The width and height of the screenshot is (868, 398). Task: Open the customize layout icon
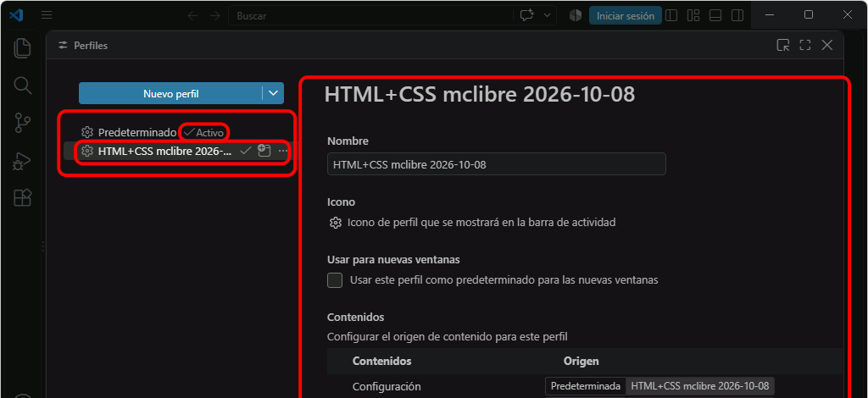pos(693,15)
